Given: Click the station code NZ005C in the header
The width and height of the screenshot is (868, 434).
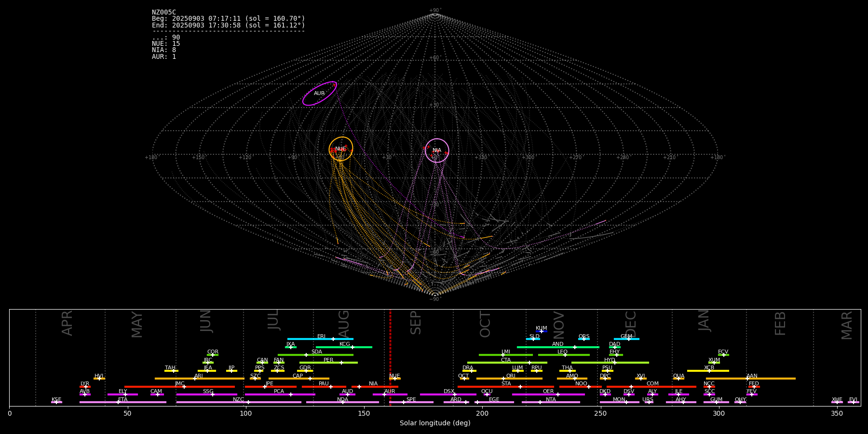Looking at the screenshot, I should click(164, 13).
